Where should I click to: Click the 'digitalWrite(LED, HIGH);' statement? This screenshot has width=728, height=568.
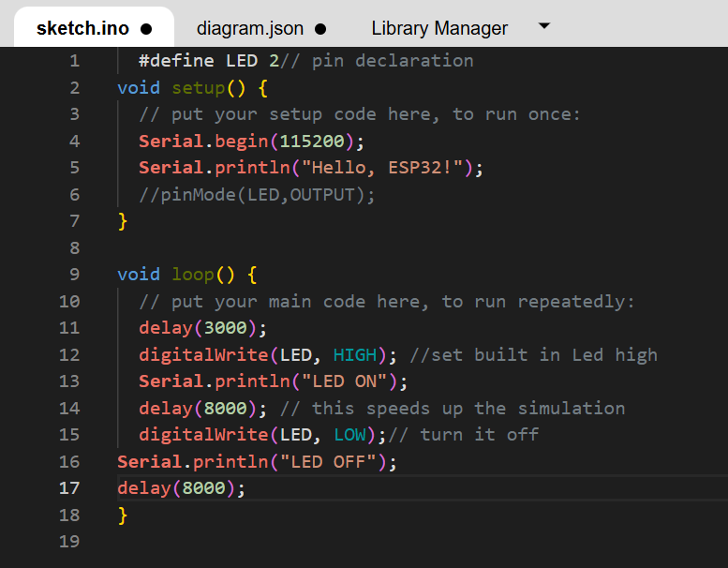pyautogui.click(x=268, y=355)
